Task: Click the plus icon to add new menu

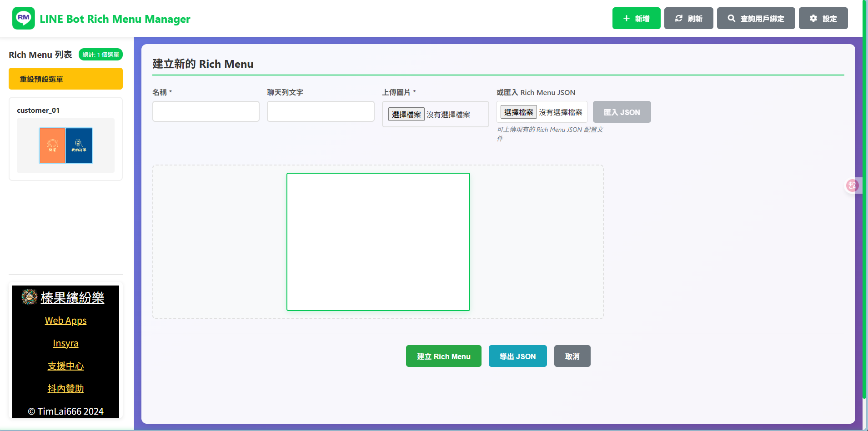Action: tap(626, 18)
